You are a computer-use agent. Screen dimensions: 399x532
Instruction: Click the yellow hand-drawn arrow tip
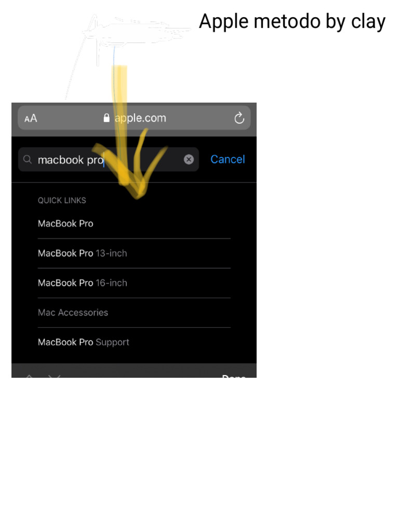pyautogui.click(x=137, y=192)
